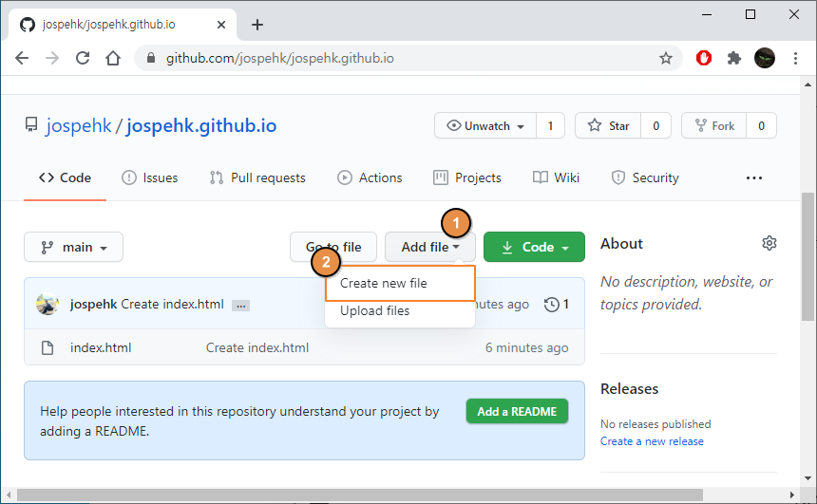Open the jospehk commit author link
817x504 pixels.
point(94,304)
